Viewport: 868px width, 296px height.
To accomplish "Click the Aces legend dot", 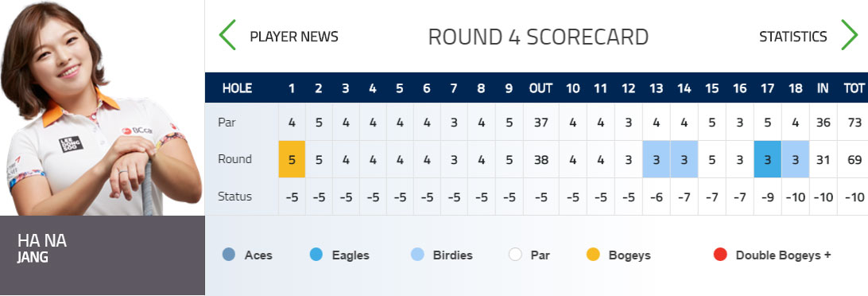I will click(229, 255).
